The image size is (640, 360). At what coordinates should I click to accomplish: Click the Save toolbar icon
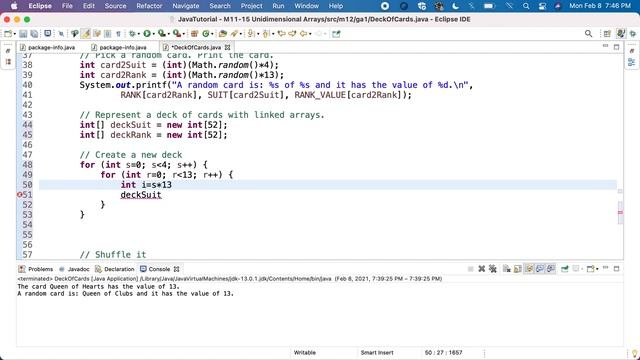point(23,34)
